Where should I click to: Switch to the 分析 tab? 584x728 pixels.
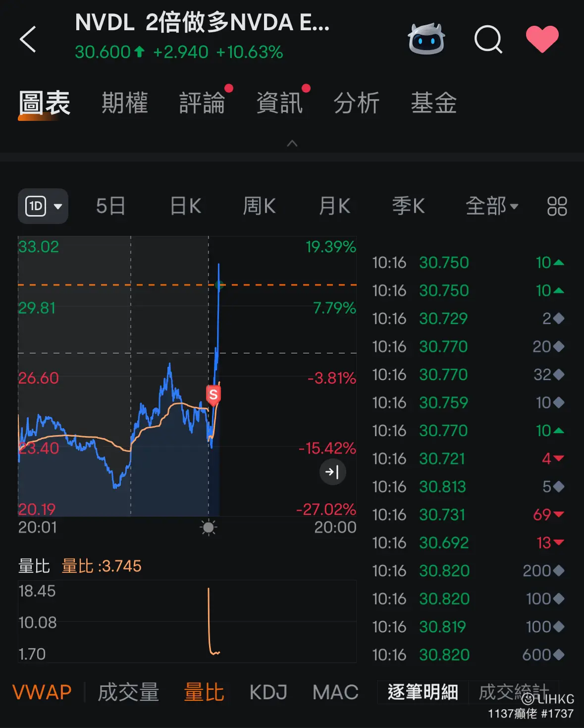coord(357,103)
